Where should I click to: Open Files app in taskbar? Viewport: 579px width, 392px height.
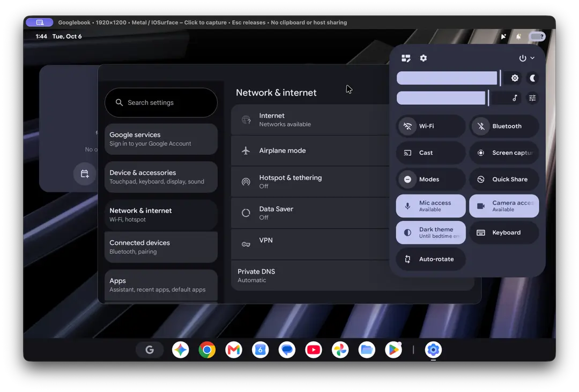click(x=367, y=350)
